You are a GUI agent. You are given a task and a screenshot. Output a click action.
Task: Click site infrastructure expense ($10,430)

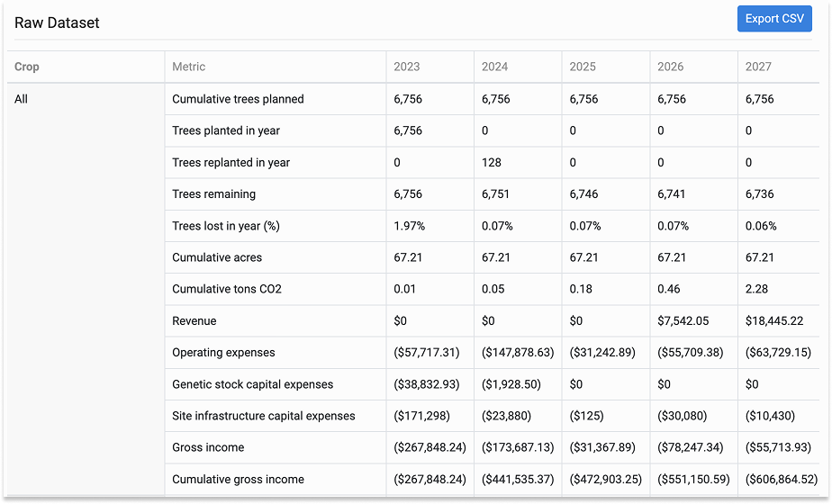(770, 416)
